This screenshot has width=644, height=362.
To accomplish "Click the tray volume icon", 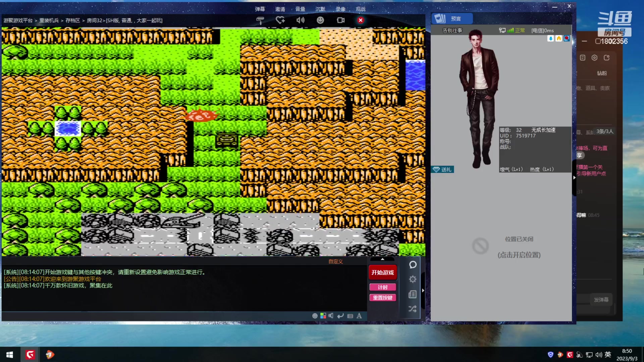I will [x=599, y=355].
